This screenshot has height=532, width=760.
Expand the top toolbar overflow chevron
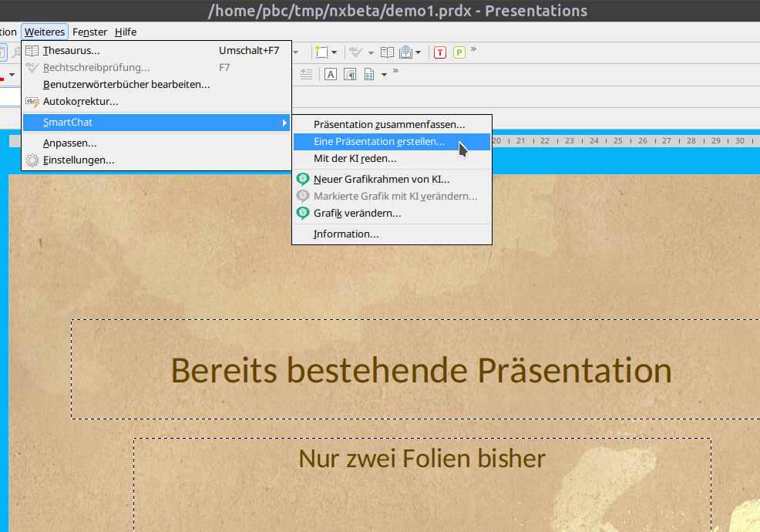coord(473,49)
